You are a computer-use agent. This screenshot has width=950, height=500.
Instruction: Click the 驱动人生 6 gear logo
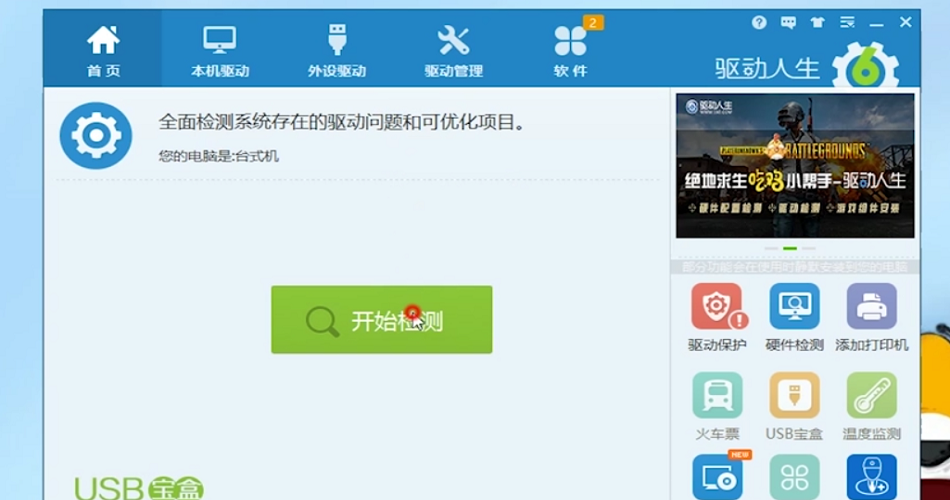click(x=865, y=65)
